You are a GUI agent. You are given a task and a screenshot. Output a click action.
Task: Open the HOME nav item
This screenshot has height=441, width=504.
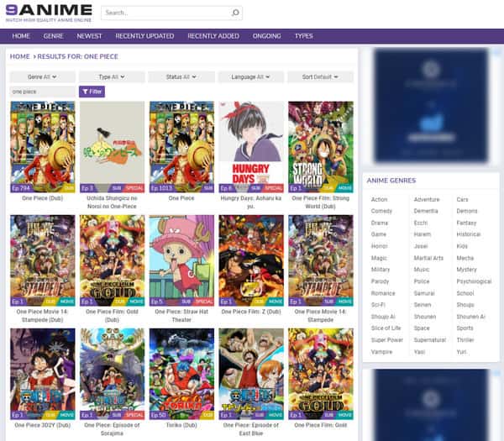[21, 36]
